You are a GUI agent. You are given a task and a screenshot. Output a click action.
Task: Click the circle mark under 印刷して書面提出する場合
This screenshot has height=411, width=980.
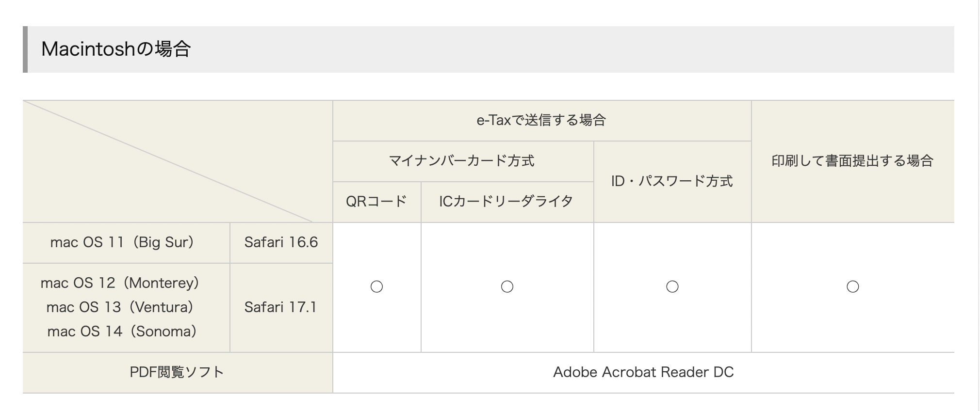point(853,287)
